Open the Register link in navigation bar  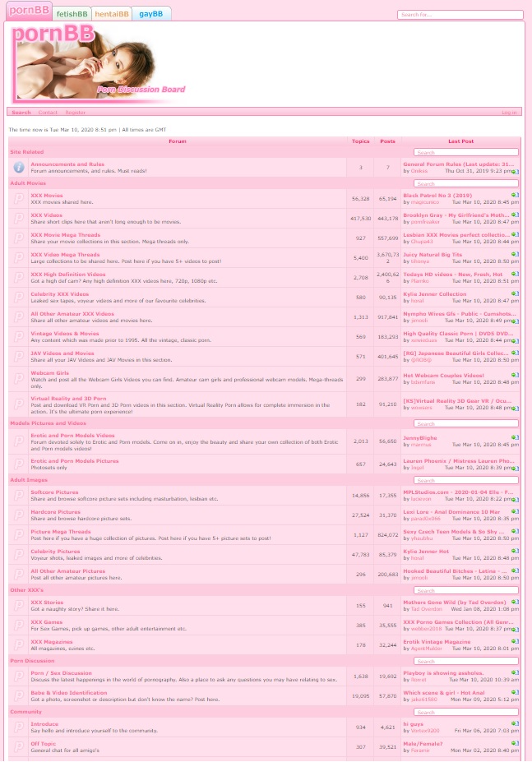pos(75,113)
